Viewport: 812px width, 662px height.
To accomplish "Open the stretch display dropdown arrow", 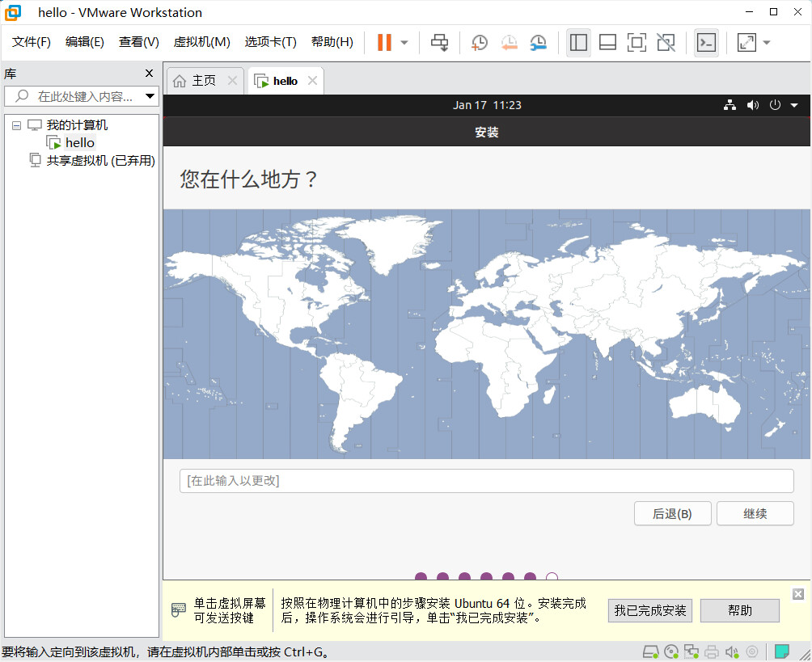I will tap(767, 43).
